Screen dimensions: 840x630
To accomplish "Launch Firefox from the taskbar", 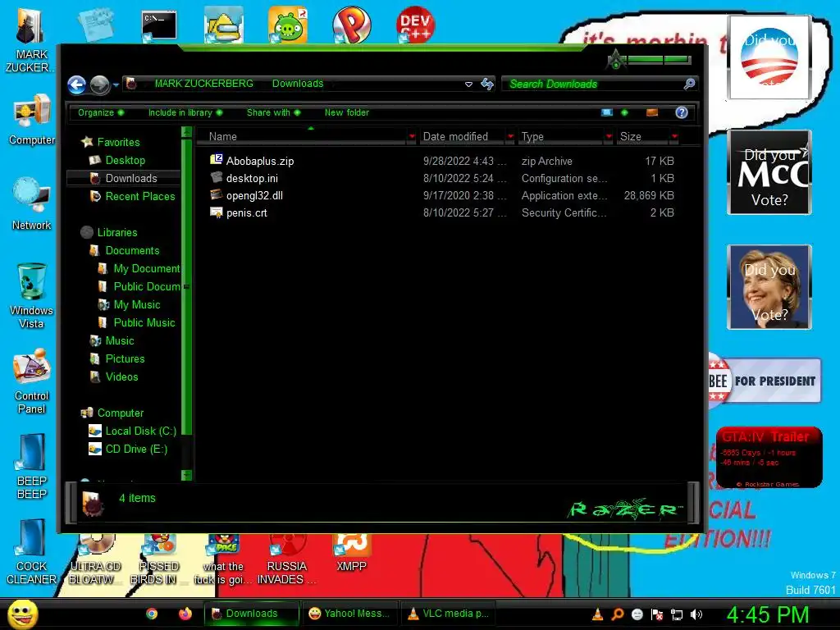I will (185, 614).
